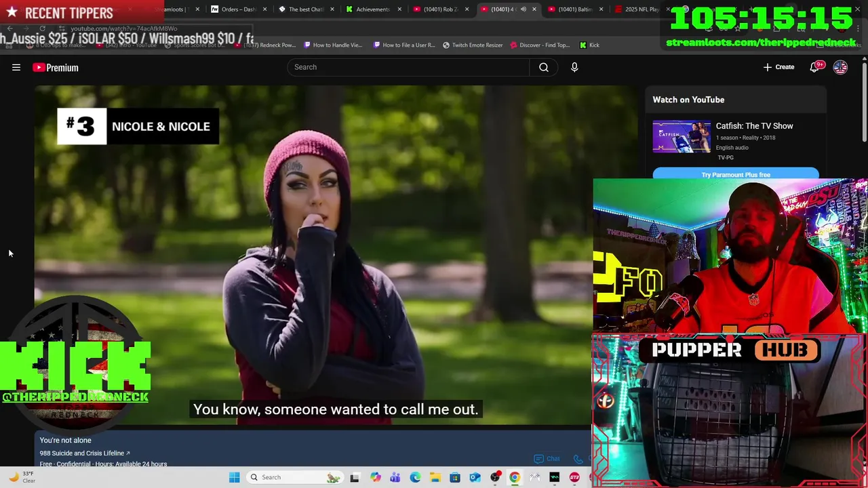Open the YouTube hamburger guide menu
The image size is (868, 488).
coord(16,67)
